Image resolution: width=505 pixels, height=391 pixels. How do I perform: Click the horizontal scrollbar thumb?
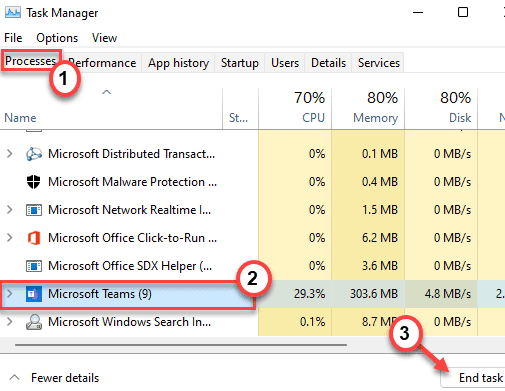181,345
